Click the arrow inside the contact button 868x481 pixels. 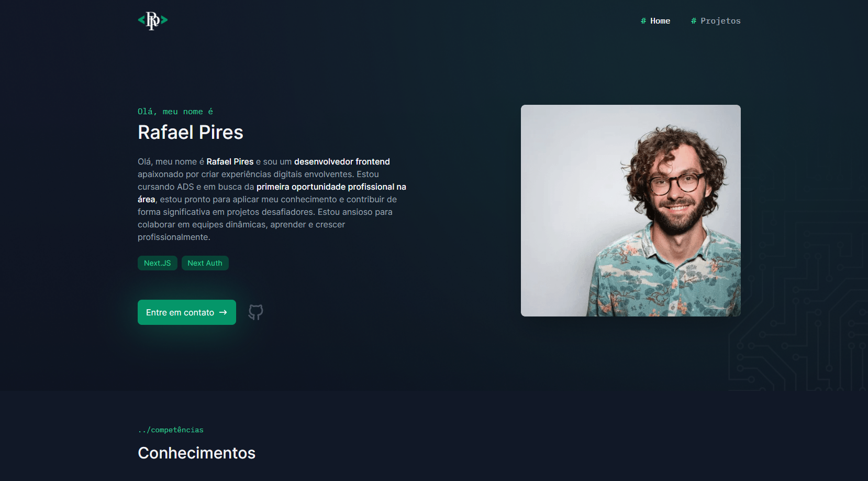[x=223, y=312]
